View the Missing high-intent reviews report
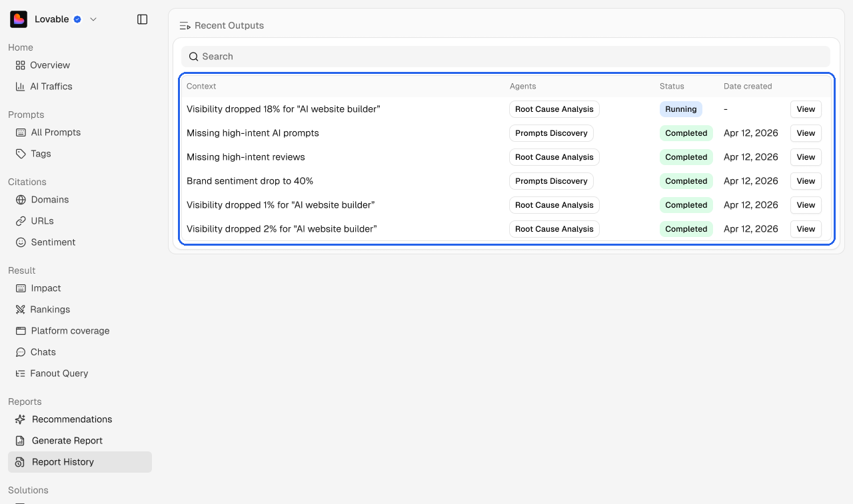 806,157
